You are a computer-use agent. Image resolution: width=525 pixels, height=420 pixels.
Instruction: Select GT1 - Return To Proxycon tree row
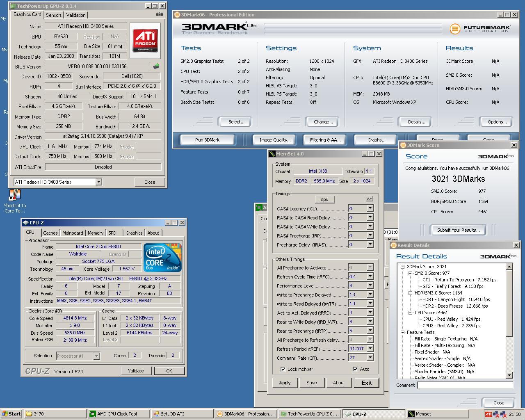pos(459,280)
